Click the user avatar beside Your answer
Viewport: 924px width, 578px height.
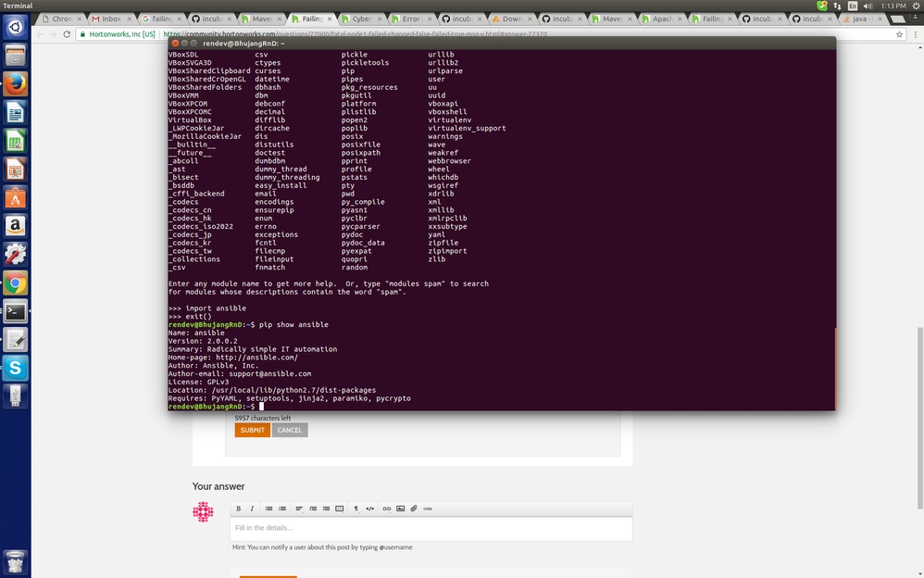204,512
